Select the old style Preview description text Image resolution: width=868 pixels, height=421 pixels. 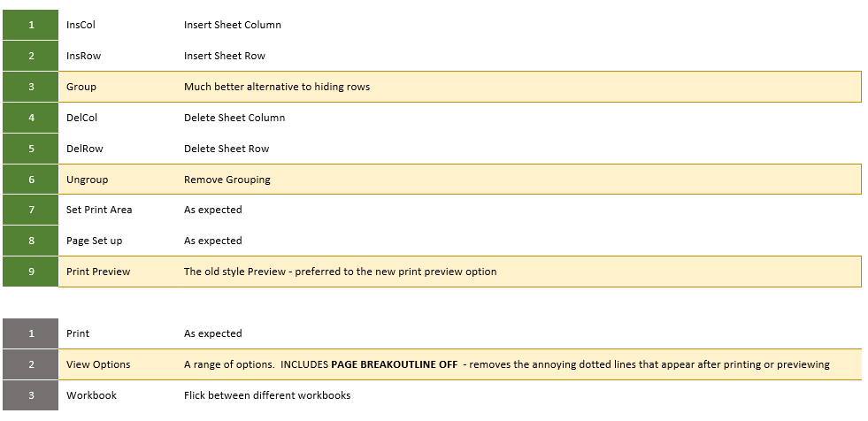pos(340,272)
